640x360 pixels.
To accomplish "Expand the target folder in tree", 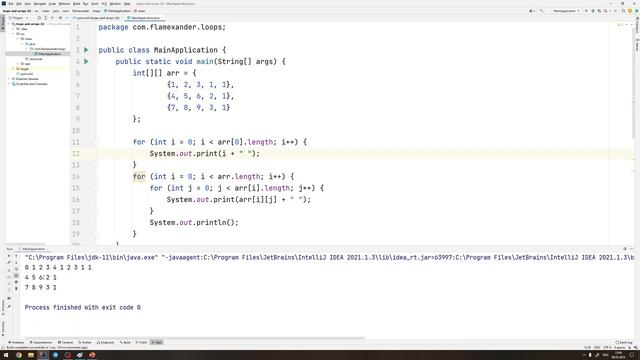I will click(13, 69).
